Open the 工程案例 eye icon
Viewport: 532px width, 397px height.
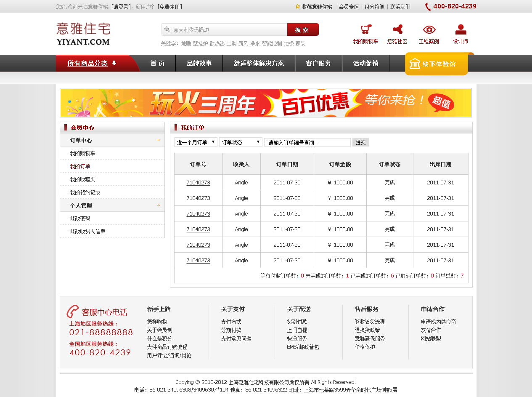tap(429, 29)
